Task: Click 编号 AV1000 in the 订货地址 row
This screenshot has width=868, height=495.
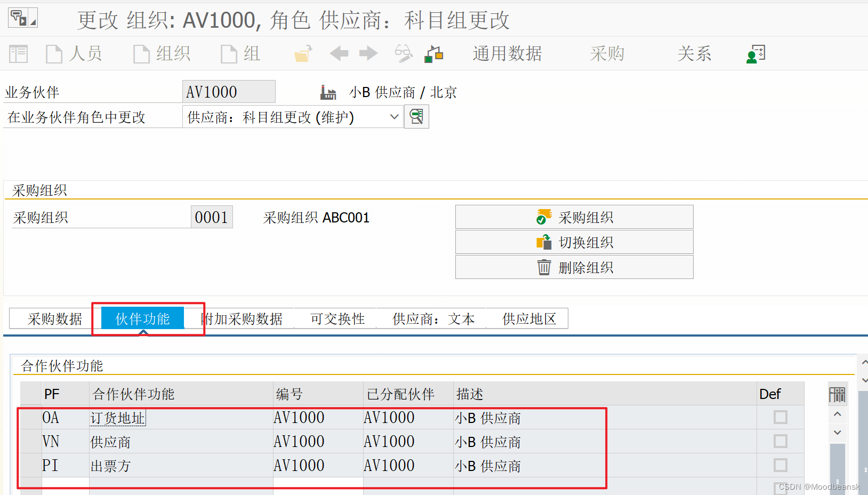Action: click(318, 418)
